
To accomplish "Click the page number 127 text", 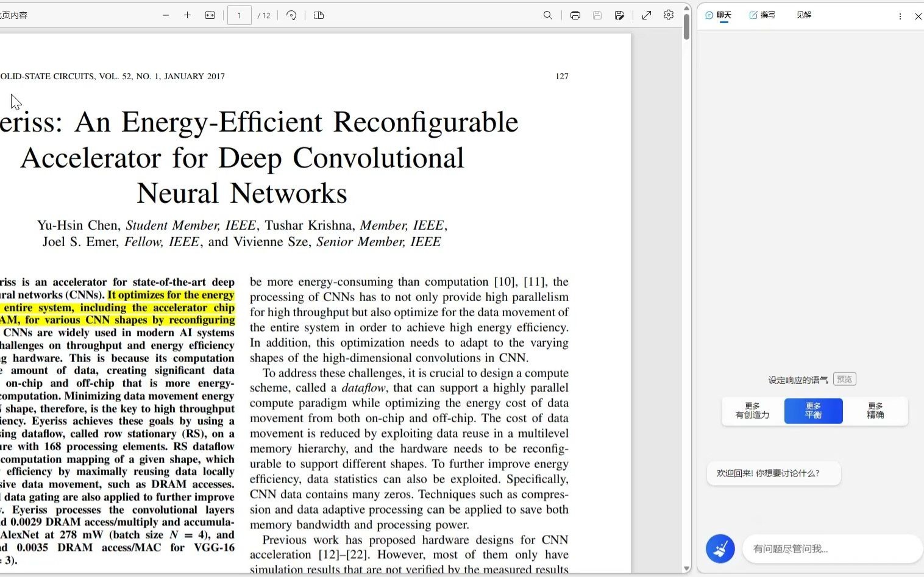I will tap(562, 76).
